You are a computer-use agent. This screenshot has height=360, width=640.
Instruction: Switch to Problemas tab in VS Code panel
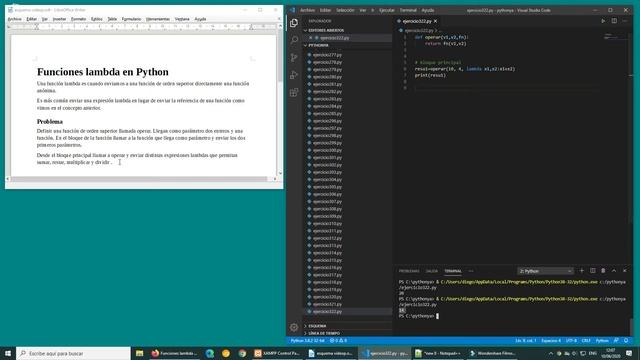coord(409,271)
